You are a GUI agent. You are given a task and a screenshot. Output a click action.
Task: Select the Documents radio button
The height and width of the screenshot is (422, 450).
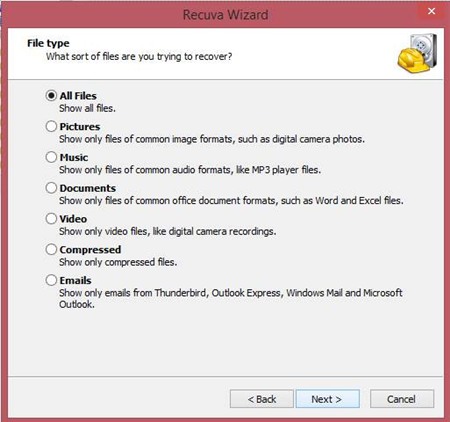pos(51,188)
